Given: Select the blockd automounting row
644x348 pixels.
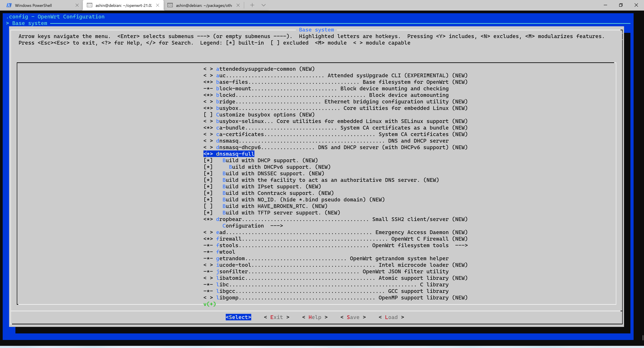Looking at the screenshot, I should pyautogui.click(x=326, y=95).
